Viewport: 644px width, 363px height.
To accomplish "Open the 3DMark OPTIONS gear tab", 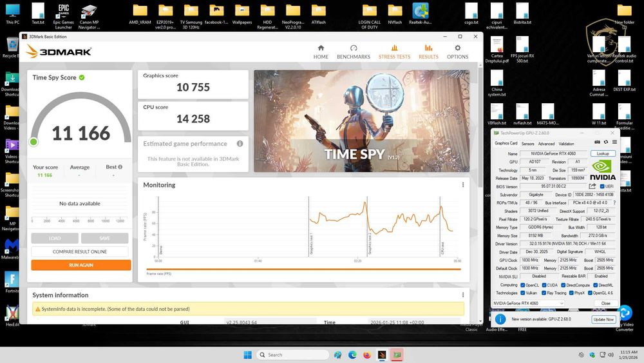I will [x=457, y=52].
